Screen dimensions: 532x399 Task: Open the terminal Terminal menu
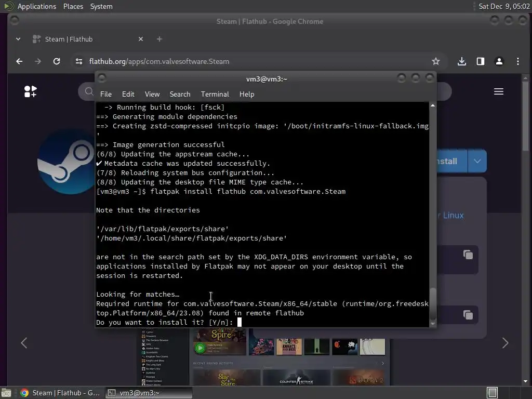point(215,95)
